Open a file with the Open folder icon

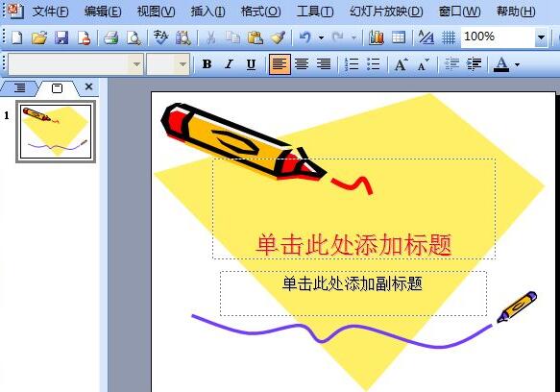39,37
